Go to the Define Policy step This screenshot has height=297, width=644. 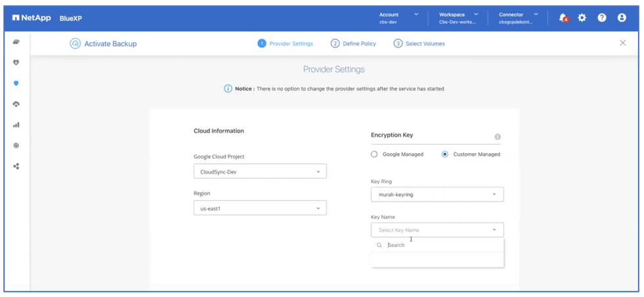(353, 43)
